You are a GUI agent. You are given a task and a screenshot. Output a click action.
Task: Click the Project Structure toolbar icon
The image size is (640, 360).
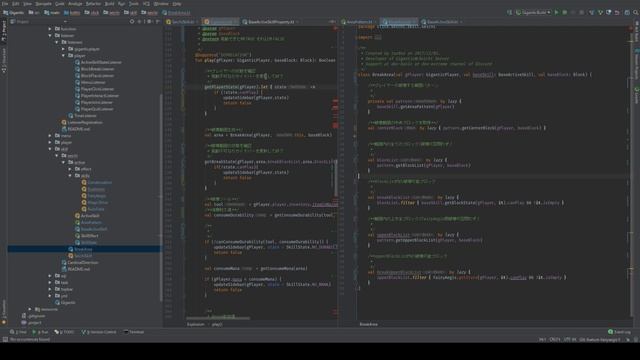627,13
